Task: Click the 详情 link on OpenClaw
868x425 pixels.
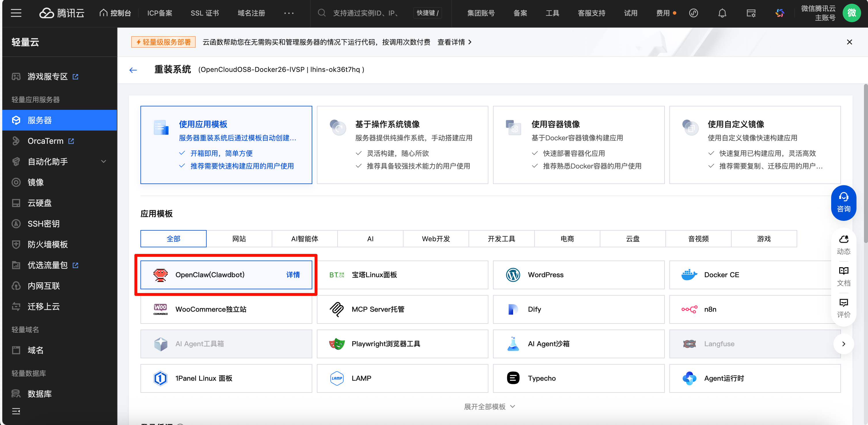Action: [x=293, y=275]
